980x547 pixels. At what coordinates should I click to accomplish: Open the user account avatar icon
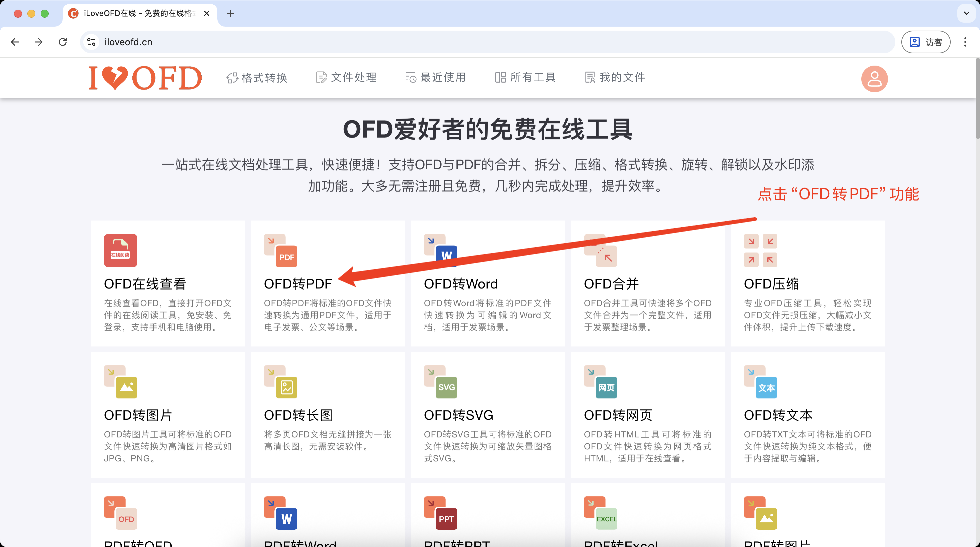tap(874, 79)
